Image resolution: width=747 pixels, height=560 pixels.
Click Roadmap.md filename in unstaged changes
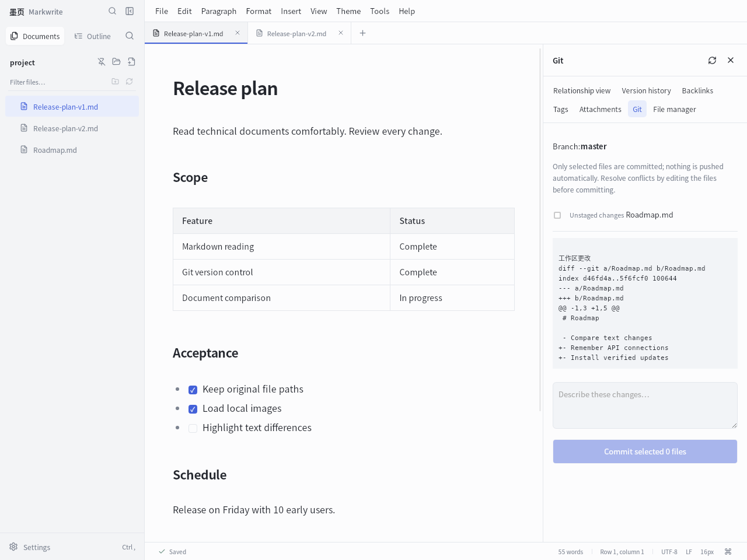pos(650,215)
